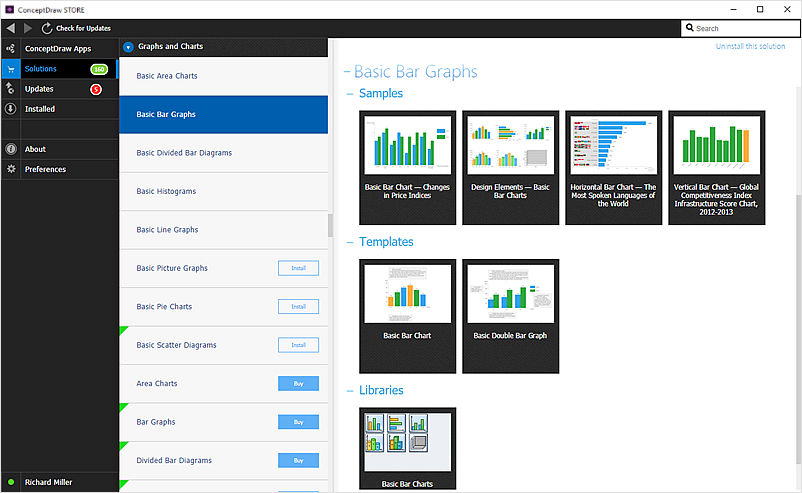Buy the Area Charts solution
This screenshot has width=802, height=493.
point(298,384)
